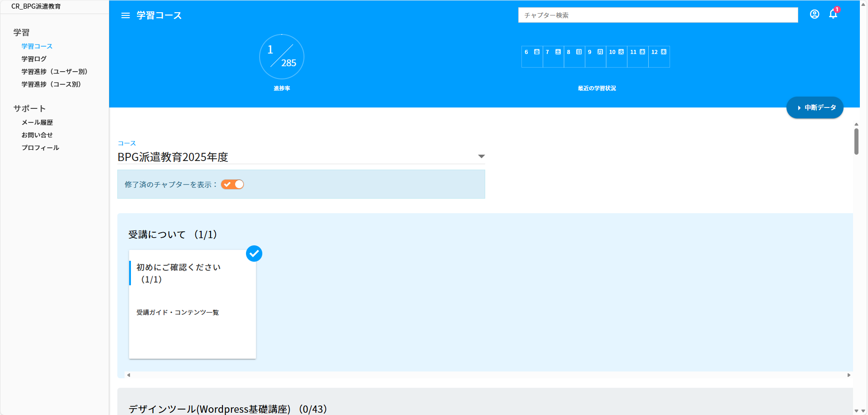Click the day 8 (日) cell

(574, 57)
